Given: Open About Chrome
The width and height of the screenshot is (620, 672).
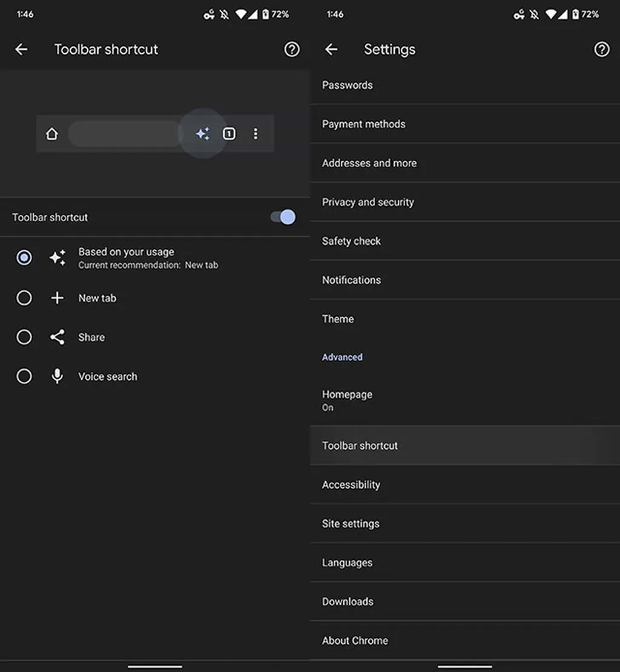Looking at the screenshot, I should (355, 640).
